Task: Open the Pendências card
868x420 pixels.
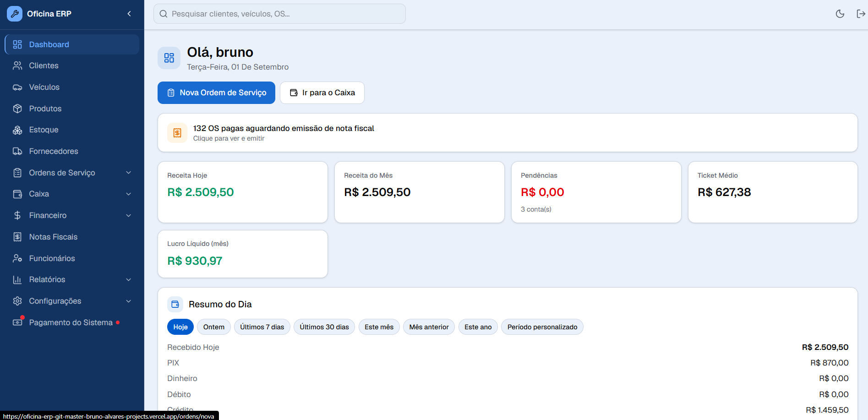Action: [596, 192]
